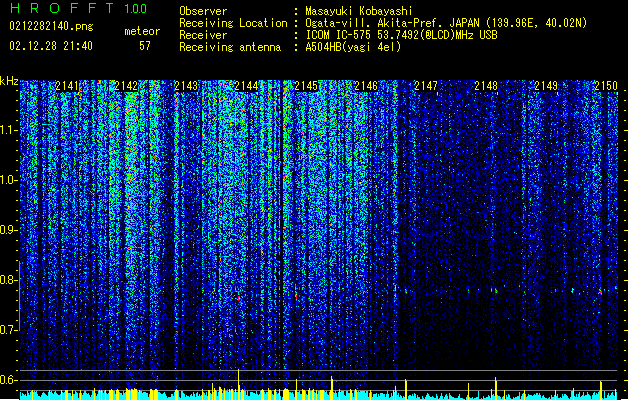Click the kHz axis unit label

(x=9, y=81)
